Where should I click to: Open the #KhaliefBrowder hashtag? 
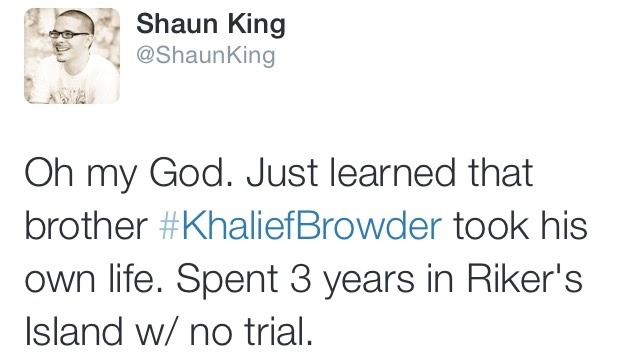(x=300, y=226)
